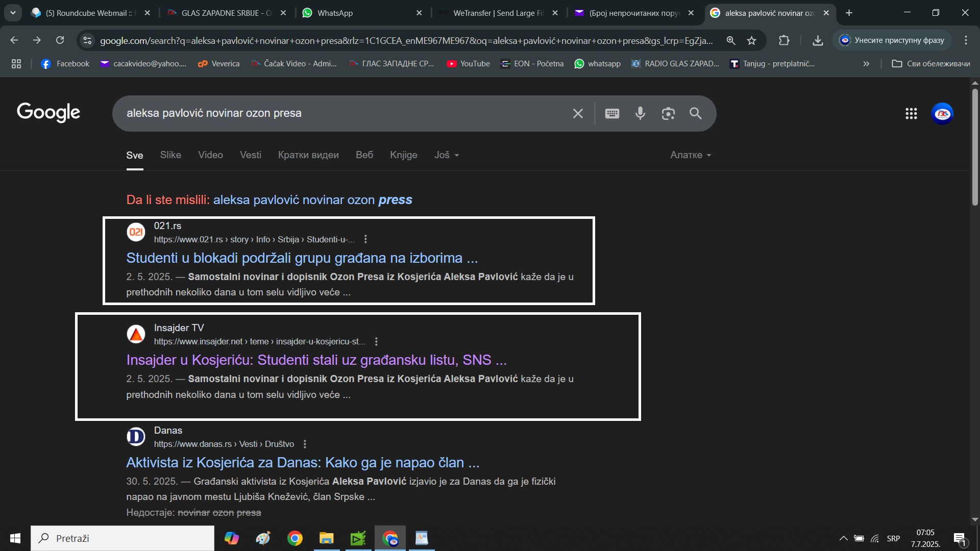Clear the Google search box text
980x551 pixels.
point(578,113)
